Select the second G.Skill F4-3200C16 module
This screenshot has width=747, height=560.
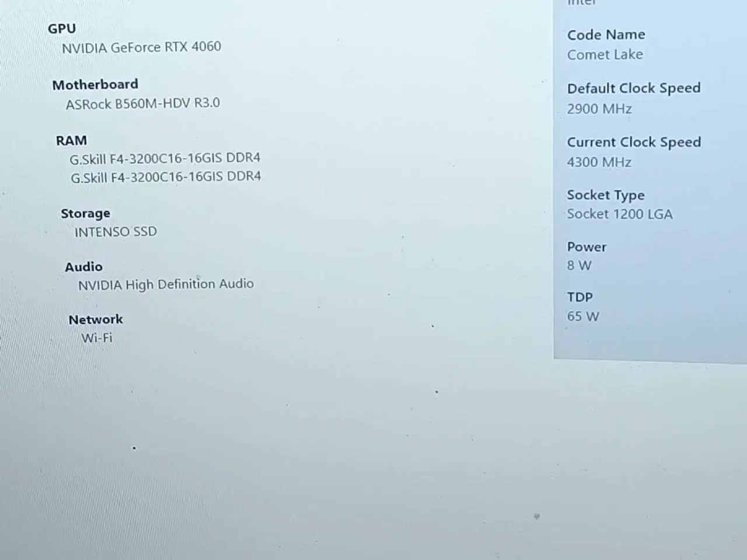point(166,177)
